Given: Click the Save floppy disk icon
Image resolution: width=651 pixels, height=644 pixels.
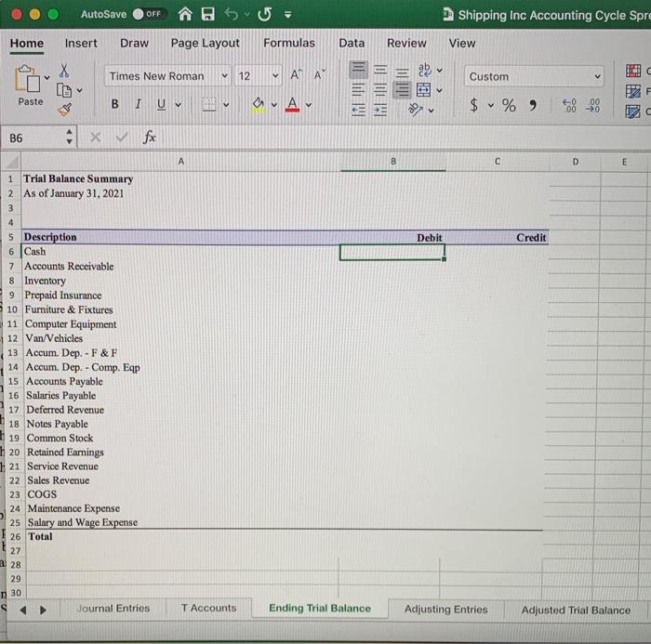Looking at the screenshot, I should 207,15.
